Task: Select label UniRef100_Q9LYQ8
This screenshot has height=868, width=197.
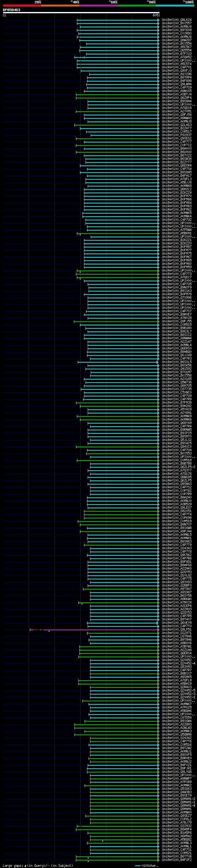Action: click(177, 772)
